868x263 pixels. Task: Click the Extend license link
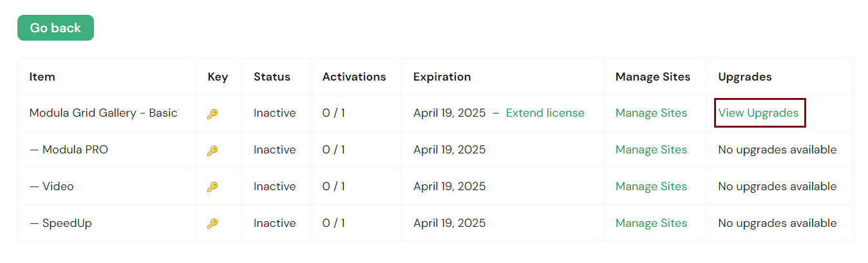click(545, 113)
